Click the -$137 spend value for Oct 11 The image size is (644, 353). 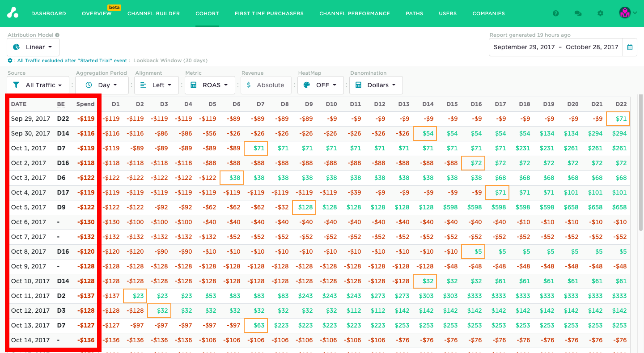[x=86, y=296]
